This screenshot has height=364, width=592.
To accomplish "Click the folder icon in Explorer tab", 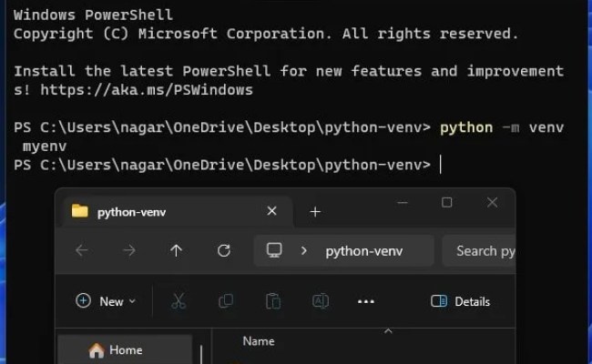I will click(79, 211).
